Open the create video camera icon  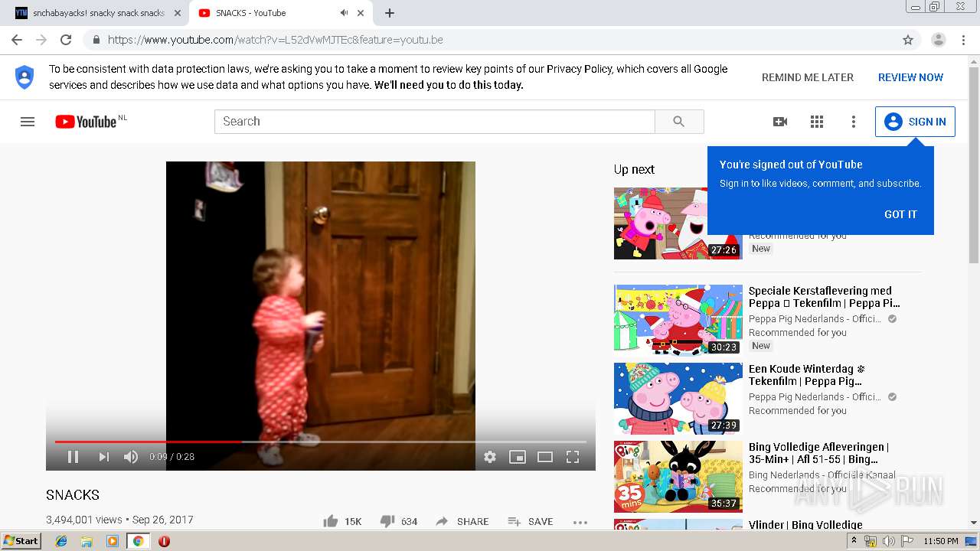pos(780,122)
